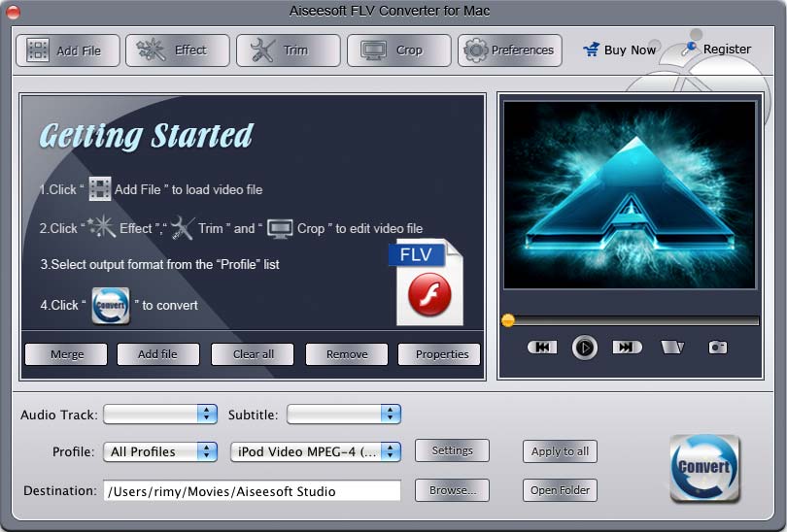The width and height of the screenshot is (787, 532).
Task: Open the Effect editing tool
Action: (178, 50)
